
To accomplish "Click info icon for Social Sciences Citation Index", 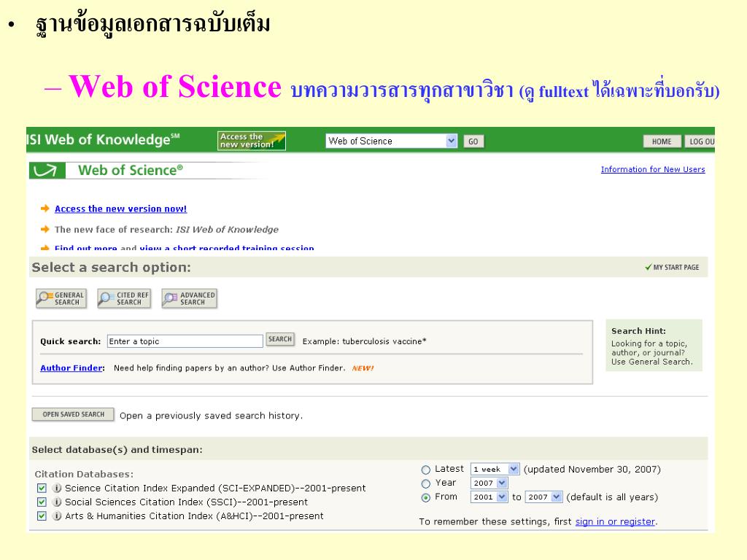I will [x=57, y=502].
